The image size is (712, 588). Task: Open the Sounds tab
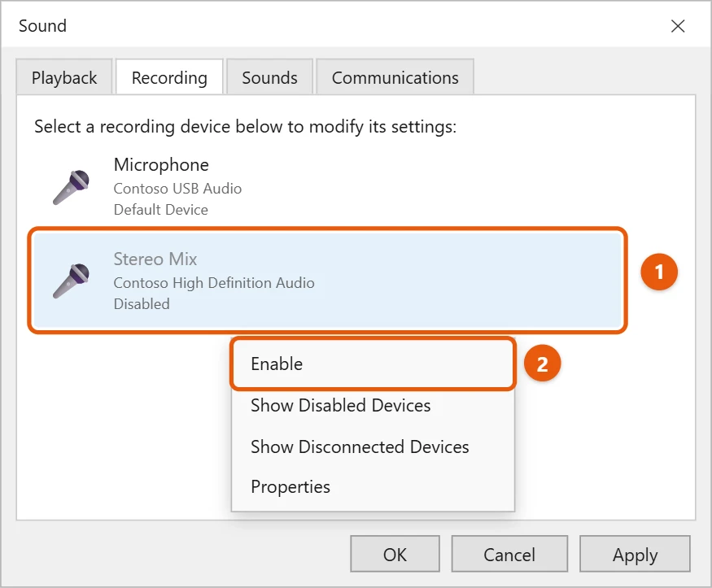[269, 77]
